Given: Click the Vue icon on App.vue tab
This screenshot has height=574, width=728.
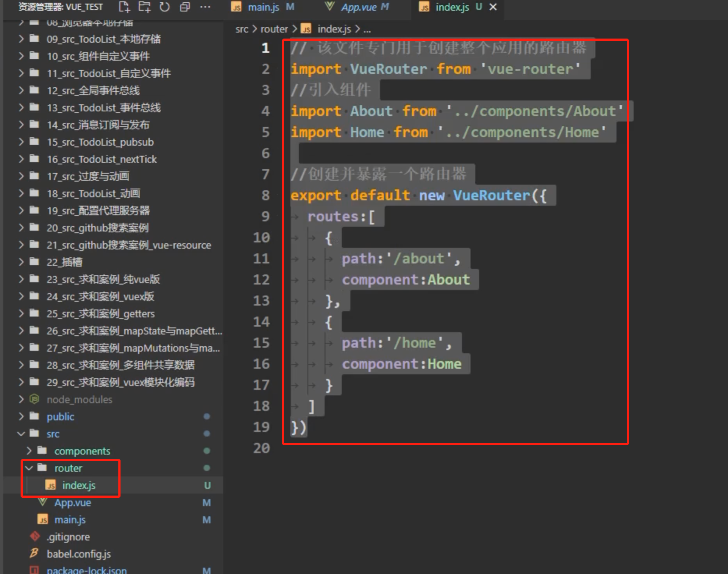Looking at the screenshot, I should coord(330,6).
